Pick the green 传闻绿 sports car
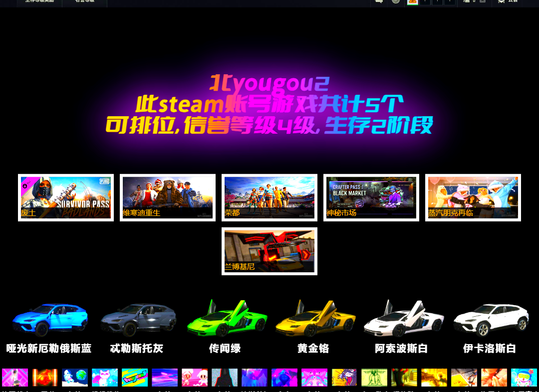The width and height of the screenshot is (539, 392). point(227,318)
